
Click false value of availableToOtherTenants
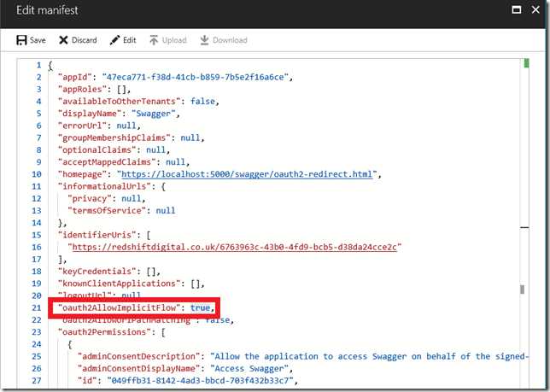[202, 102]
